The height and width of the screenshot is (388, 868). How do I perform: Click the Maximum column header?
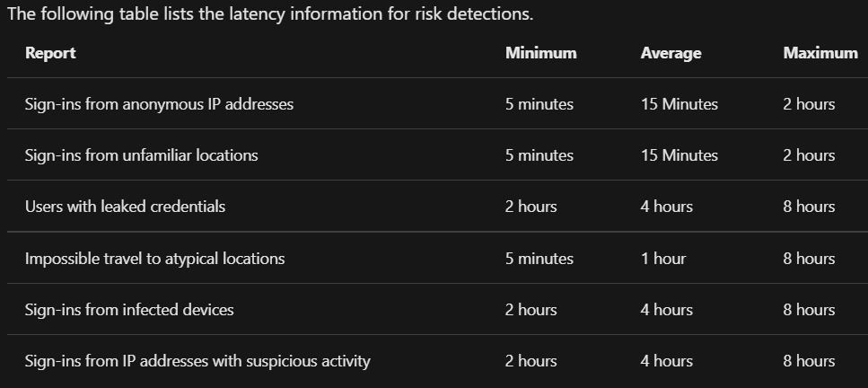820,53
